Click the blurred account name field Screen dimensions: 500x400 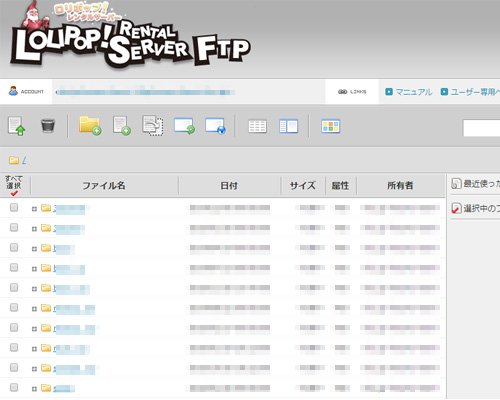click(145, 92)
